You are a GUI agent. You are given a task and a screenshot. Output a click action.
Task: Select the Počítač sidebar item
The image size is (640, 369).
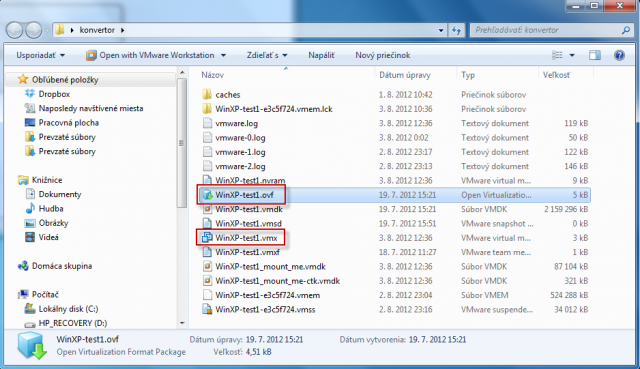(45, 294)
